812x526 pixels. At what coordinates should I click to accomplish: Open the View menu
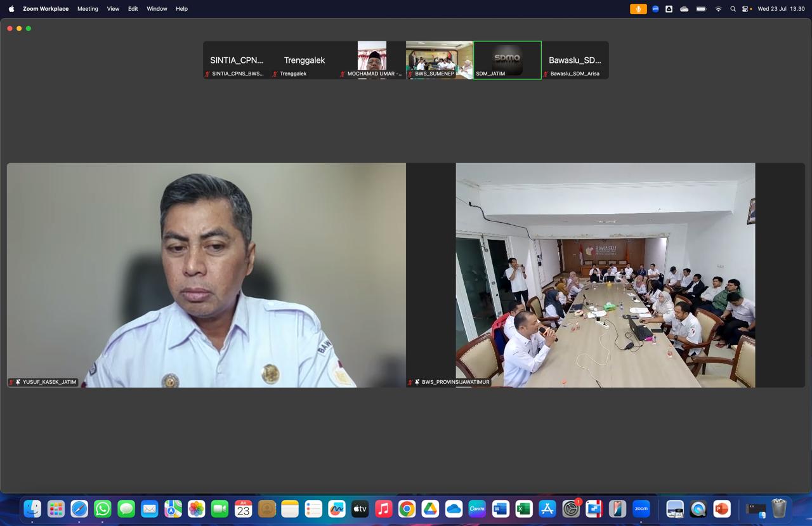point(113,9)
